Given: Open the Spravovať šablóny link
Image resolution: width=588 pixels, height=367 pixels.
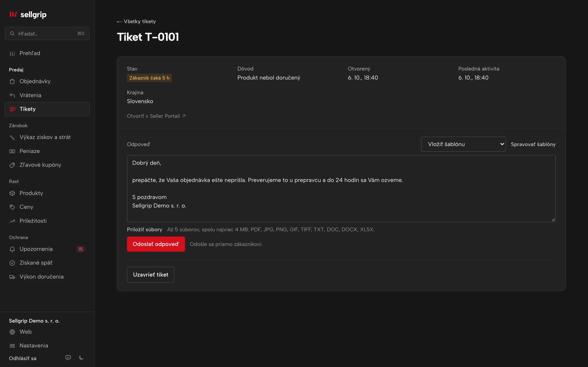Looking at the screenshot, I should pyautogui.click(x=533, y=144).
